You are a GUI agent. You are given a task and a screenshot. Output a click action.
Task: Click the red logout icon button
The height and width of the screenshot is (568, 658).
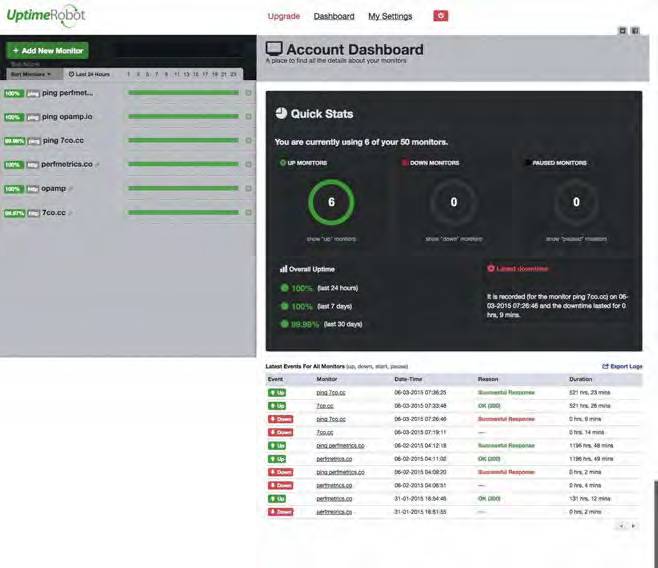(440, 16)
